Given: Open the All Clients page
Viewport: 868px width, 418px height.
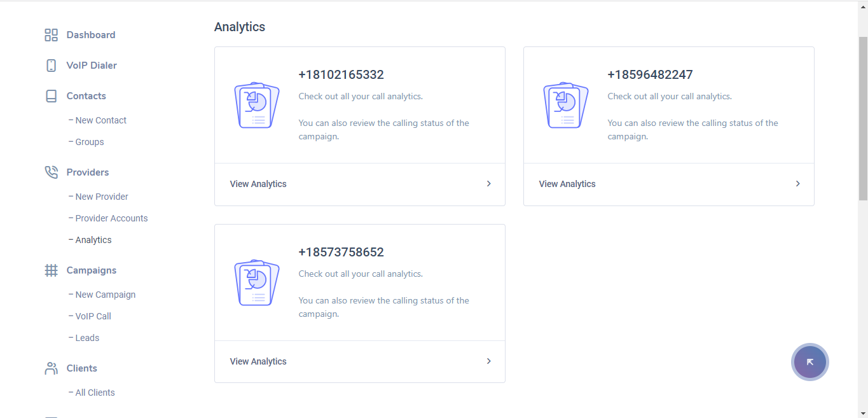Looking at the screenshot, I should coord(95,392).
